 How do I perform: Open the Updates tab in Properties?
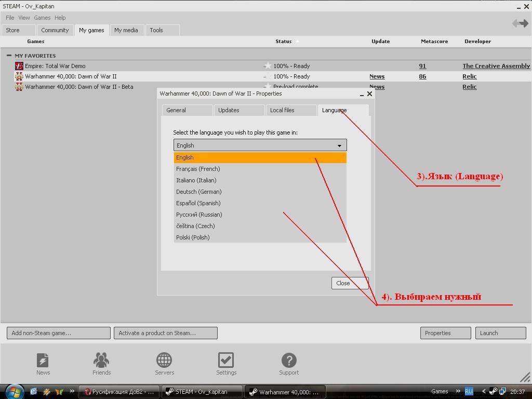[x=239, y=110]
